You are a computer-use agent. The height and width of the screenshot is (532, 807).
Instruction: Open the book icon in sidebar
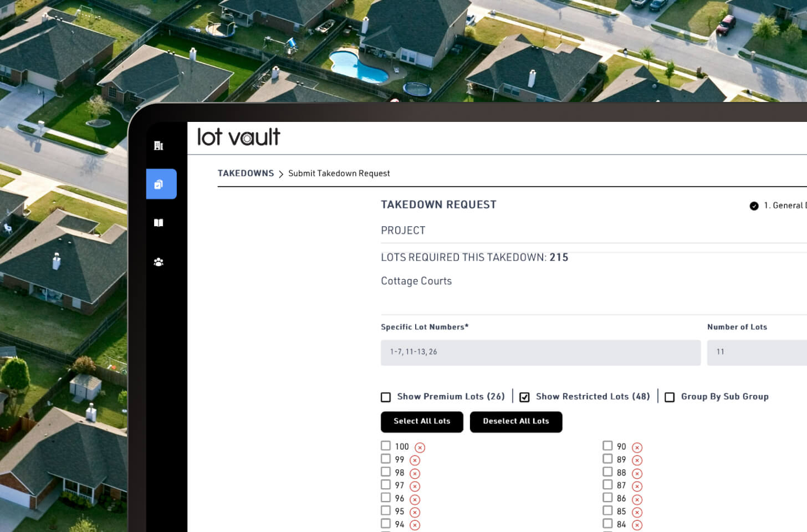tap(159, 223)
